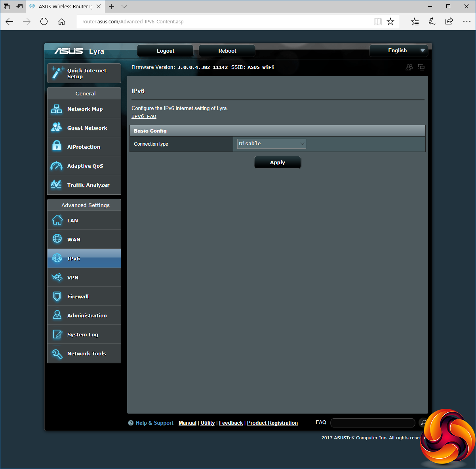Image resolution: width=476 pixels, height=469 pixels.
Task: Click the Firewall shield icon
Action: coord(57,296)
